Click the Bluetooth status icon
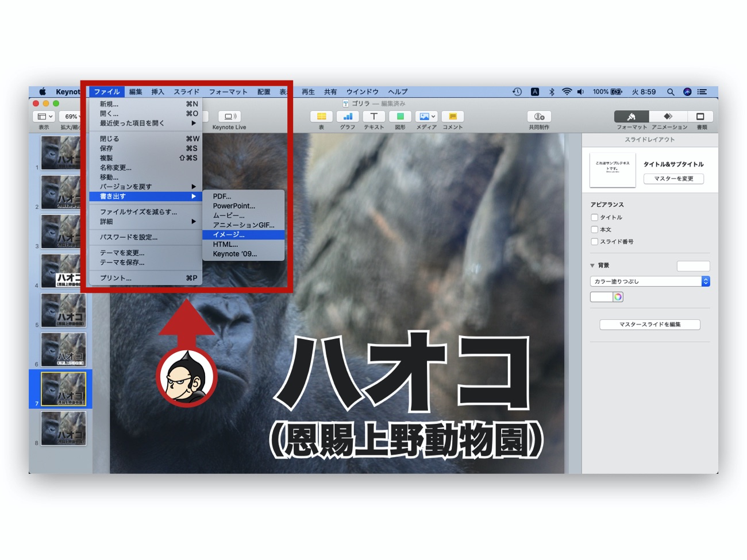Viewport: 747px width, 560px height. (552, 92)
